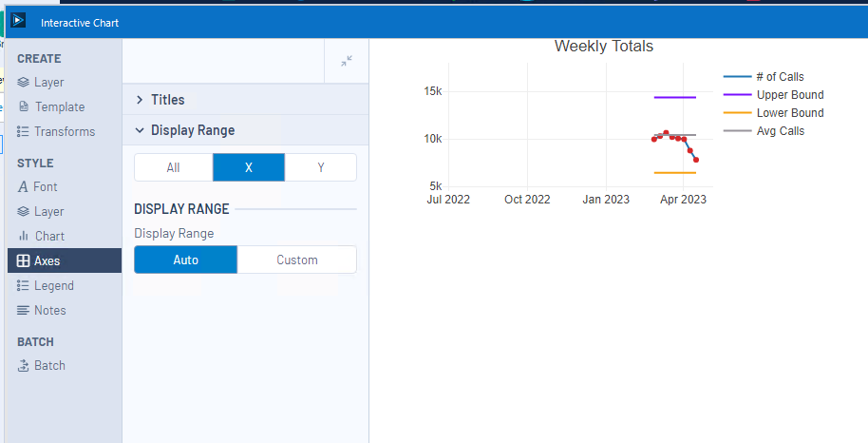The width and height of the screenshot is (868, 443).
Task: Select the X axis toggle
Action: (x=249, y=167)
